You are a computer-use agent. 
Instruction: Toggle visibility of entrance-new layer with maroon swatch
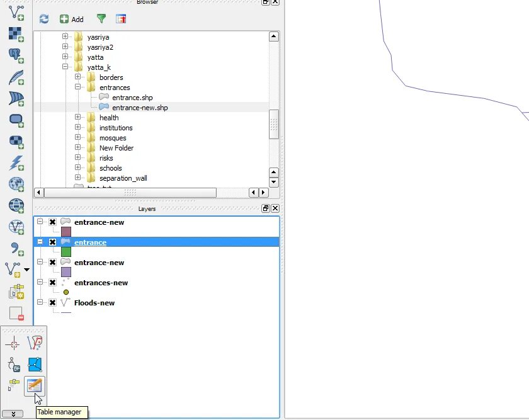click(52, 222)
